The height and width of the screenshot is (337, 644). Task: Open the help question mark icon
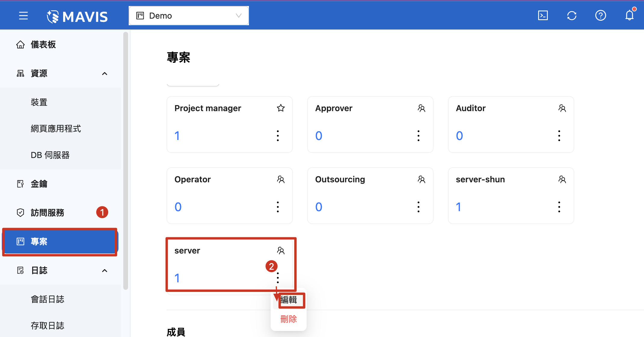600,15
